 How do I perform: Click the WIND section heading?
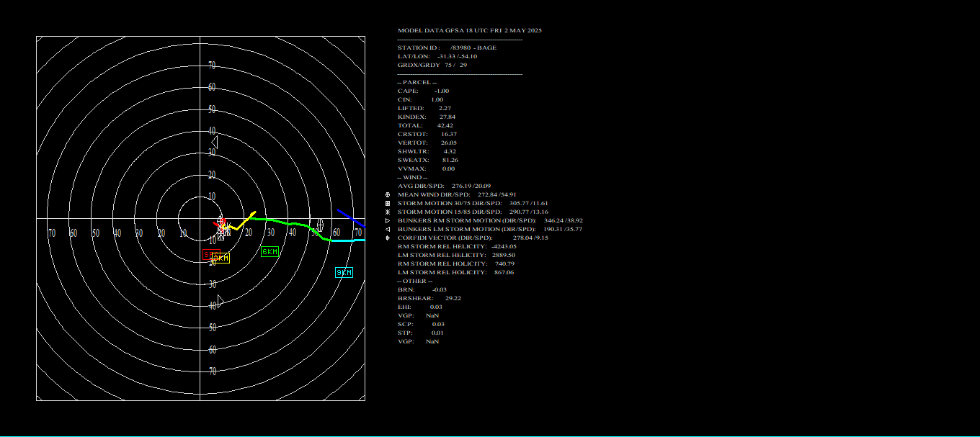tap(413, 177)
